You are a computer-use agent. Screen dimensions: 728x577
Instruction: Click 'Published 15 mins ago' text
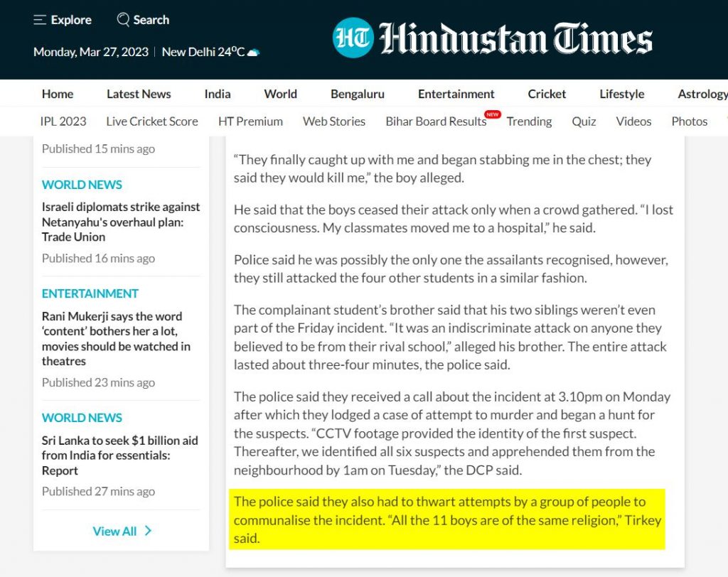point(98,149)
